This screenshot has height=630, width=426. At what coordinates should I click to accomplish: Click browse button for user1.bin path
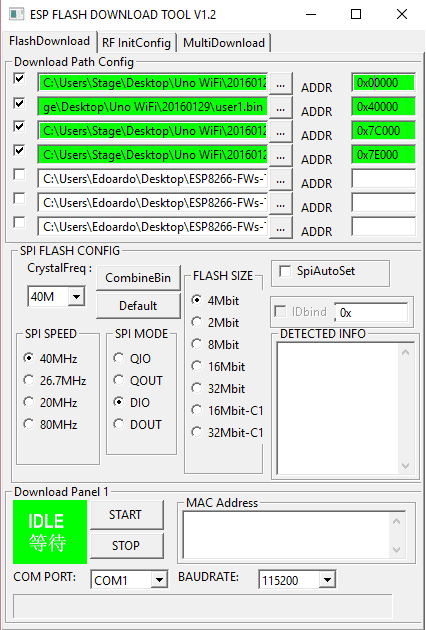point(281,107)
